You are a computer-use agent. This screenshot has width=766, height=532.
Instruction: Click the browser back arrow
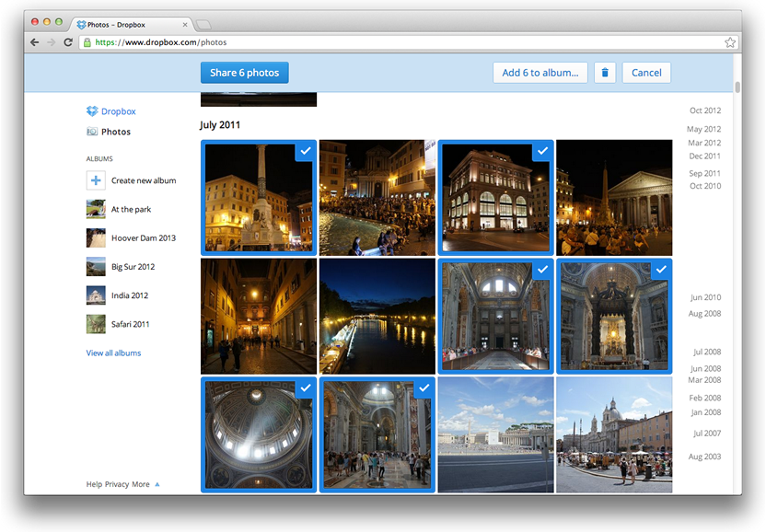point(35,42)
